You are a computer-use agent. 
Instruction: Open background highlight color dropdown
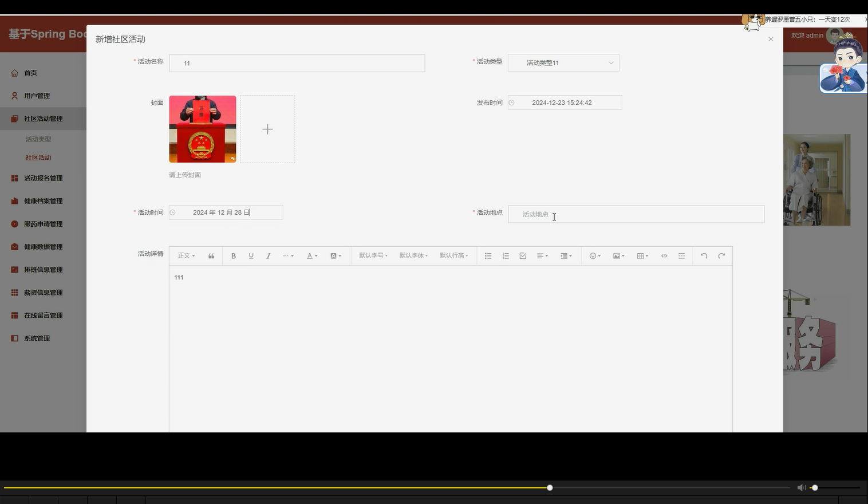(336, 256)
